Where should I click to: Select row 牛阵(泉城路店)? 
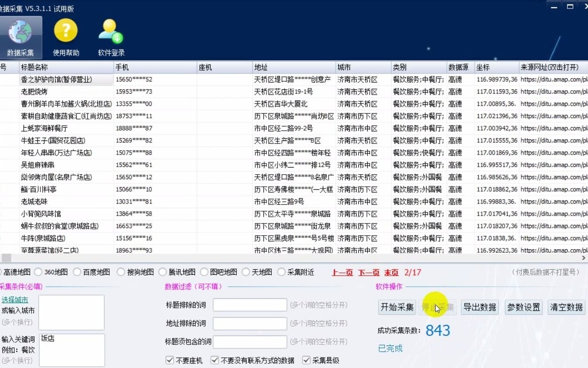(x=293, y=238)
